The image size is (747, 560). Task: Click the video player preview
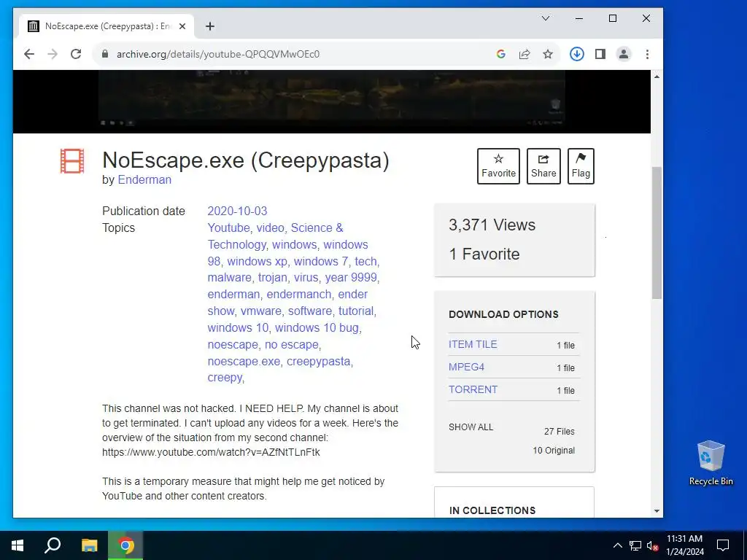click(332, 101)
